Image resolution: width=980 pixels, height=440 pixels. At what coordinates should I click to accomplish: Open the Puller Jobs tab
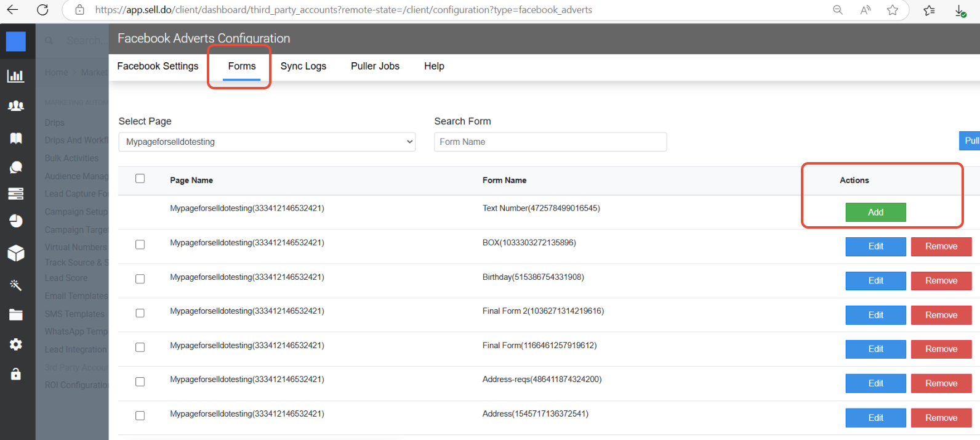(x=375, y=66)
